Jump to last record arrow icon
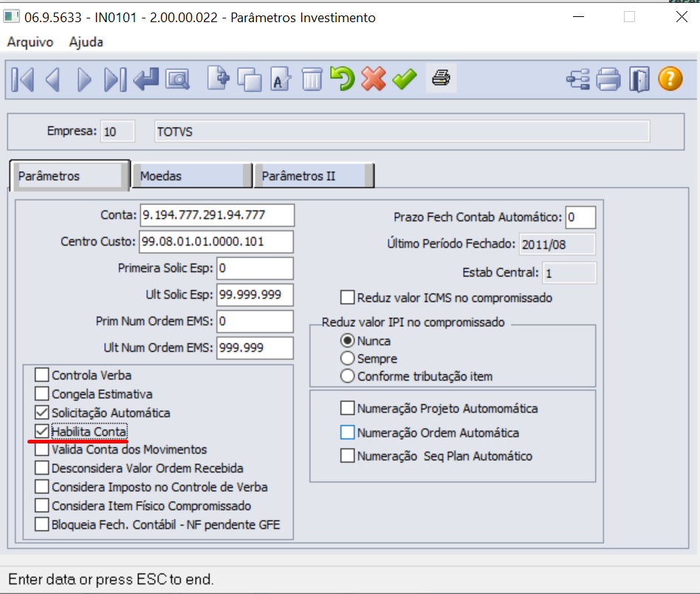 (114, 80)
